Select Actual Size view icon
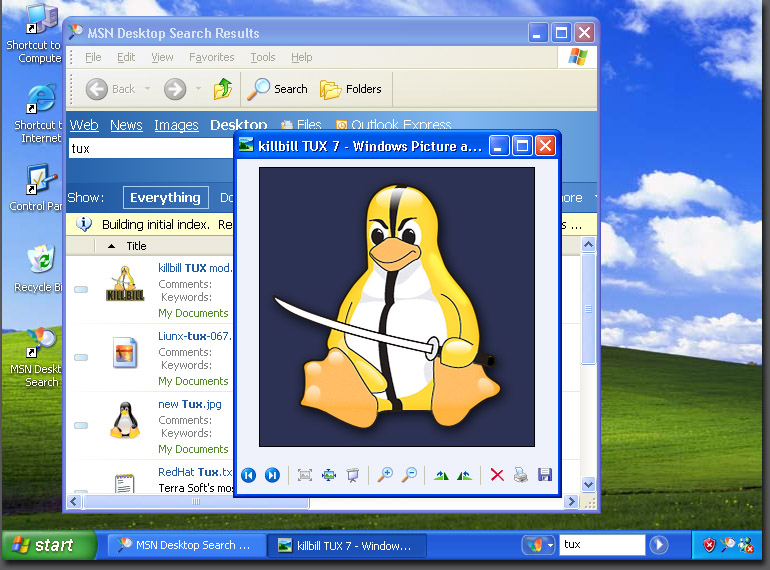This screenshot has width=770, height=570. [329, 475]
